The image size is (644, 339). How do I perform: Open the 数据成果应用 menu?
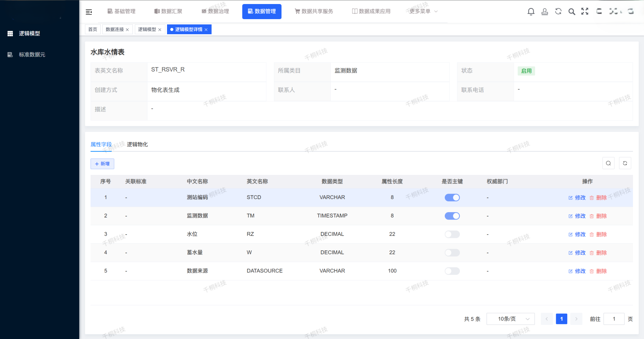371,11
